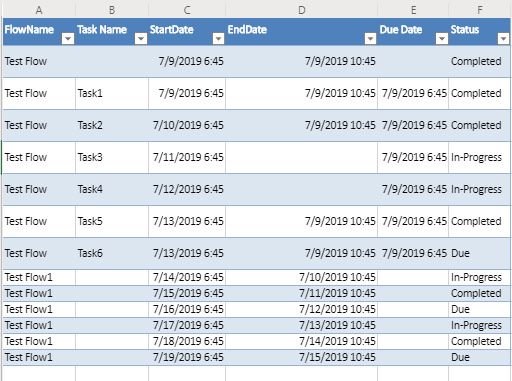Click the StartDate header cell
The width and height of the screenshot is (512, 381).
point(187,32)
